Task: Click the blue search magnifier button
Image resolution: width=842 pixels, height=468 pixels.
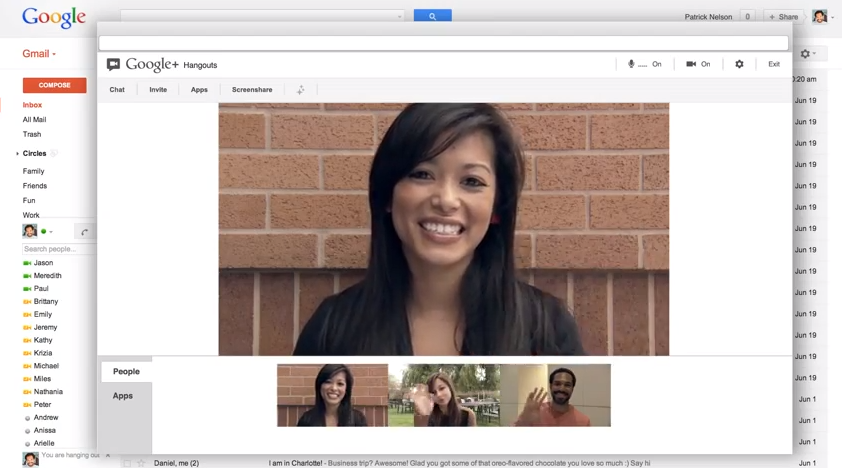Action: point(432,16)
